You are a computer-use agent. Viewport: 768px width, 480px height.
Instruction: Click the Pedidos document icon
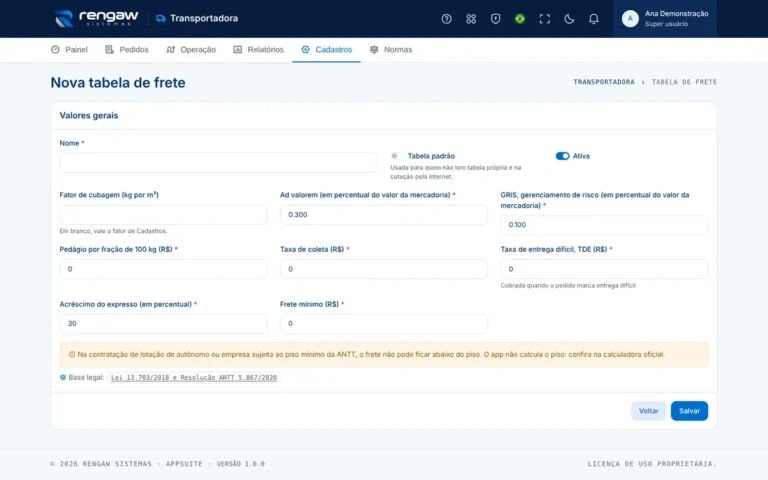pyautogui.click(x=109, y=49)
